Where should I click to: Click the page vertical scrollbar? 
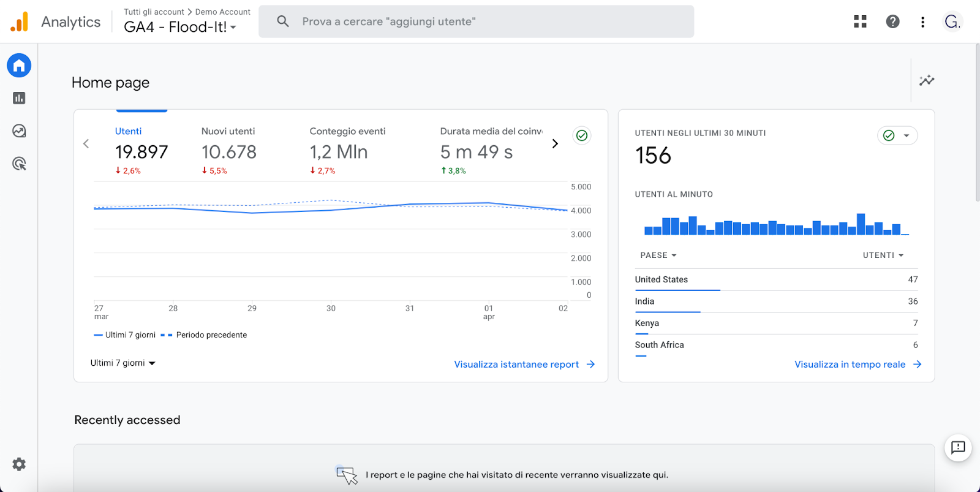[977, 123]
